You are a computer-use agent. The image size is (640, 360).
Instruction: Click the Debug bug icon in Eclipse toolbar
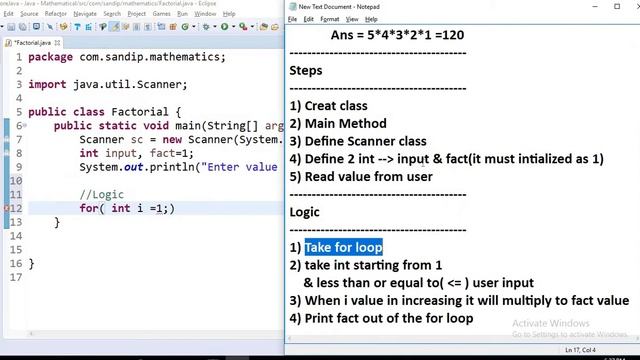(206, 27)
